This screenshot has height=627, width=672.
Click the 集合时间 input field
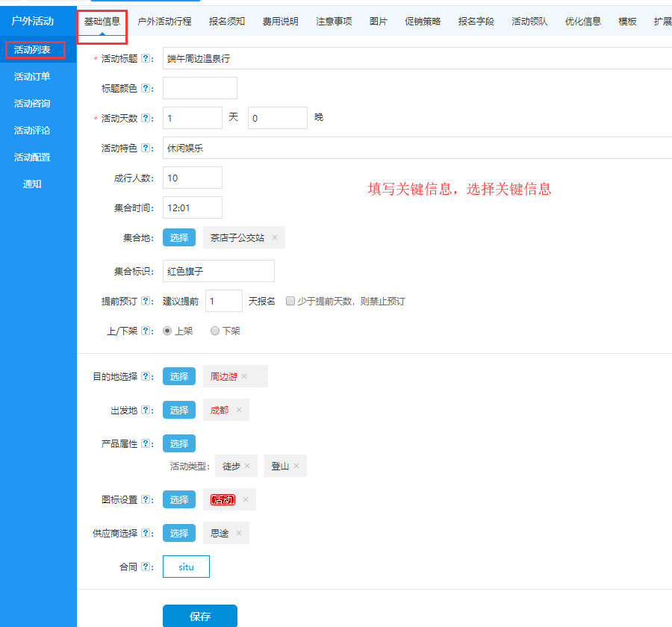point(192,208)
